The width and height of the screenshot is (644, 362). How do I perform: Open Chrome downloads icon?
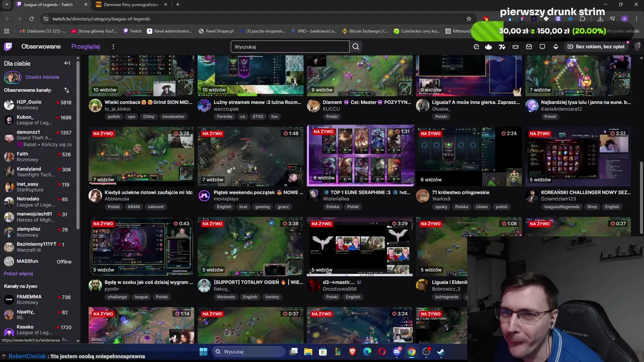click(600, 19)
